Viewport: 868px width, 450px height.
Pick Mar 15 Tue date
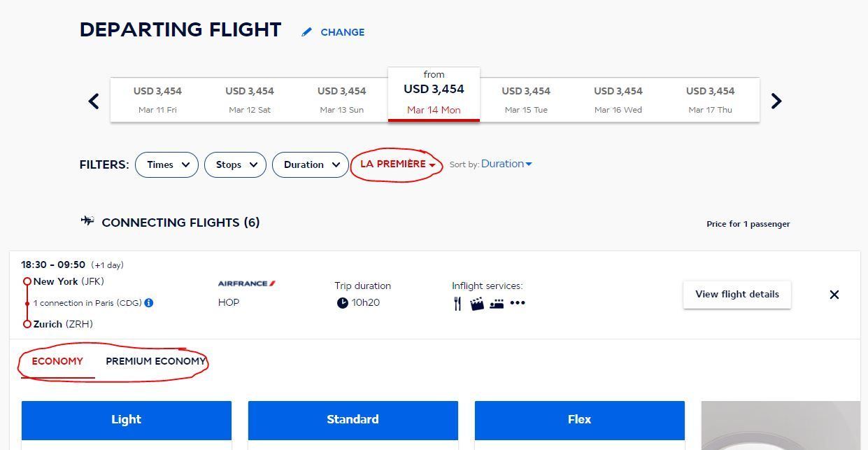(526, 99)
